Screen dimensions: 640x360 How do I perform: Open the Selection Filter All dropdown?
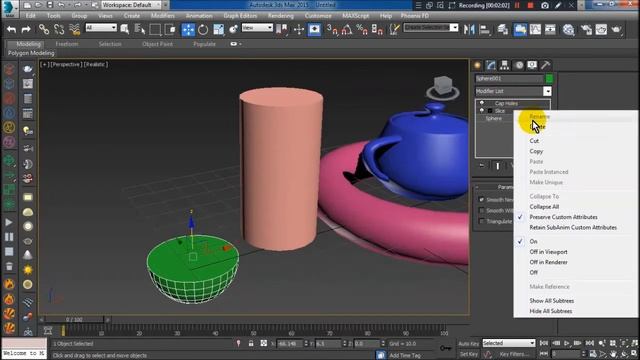pyautogui.click(x=101, y=28)
